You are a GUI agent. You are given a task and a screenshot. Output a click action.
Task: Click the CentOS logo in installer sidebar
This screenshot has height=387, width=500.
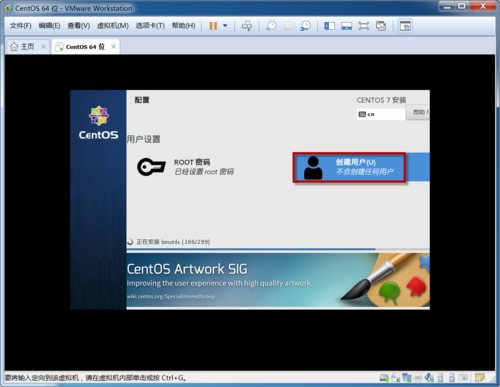pyautogui.click(x=98, y=123)
